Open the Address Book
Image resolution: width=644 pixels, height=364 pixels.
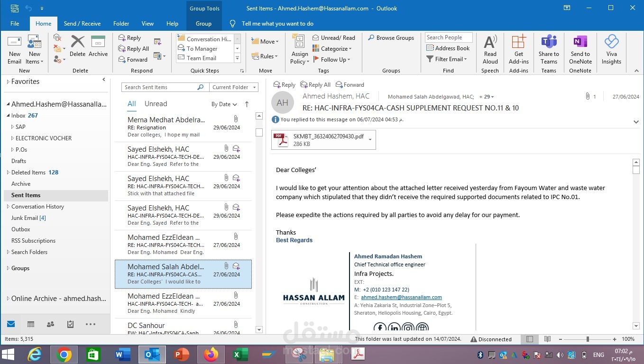point(448,48)
